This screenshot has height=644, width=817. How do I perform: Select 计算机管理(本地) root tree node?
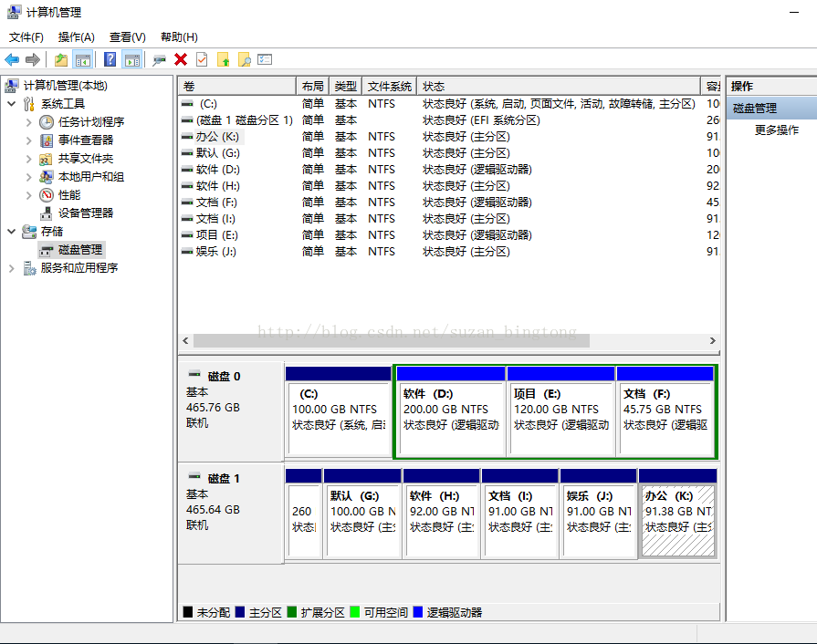[x=65, y=86]
